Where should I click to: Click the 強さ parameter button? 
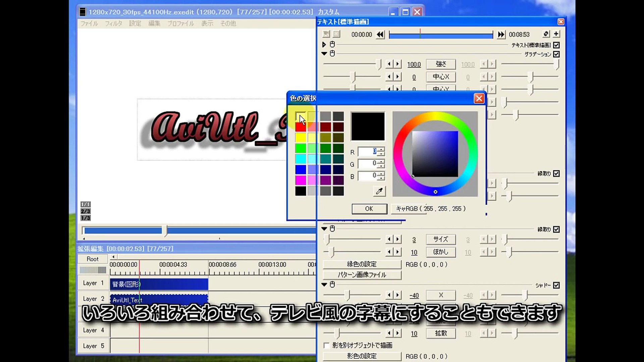441,64
